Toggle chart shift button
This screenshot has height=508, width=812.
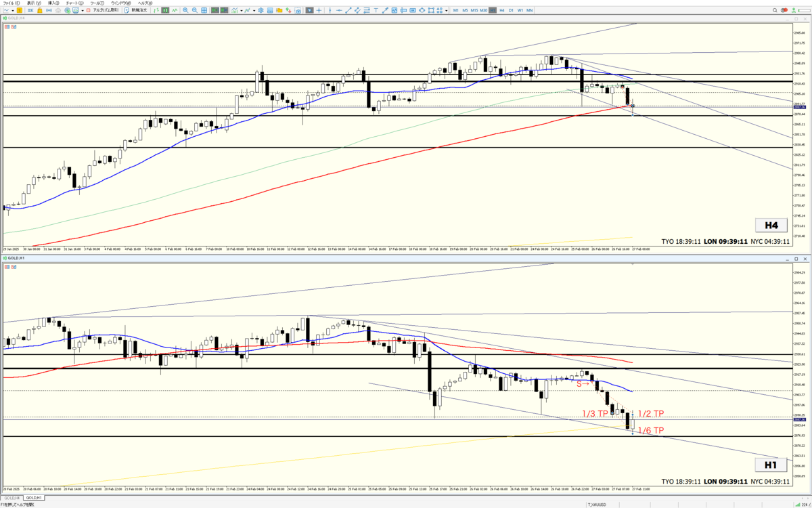[224, 10]
